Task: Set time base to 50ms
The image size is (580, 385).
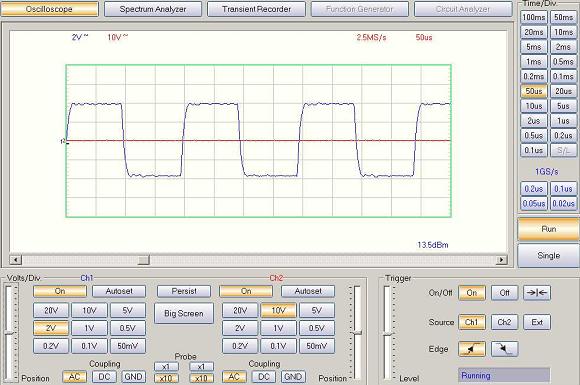Action: (563, 17)
